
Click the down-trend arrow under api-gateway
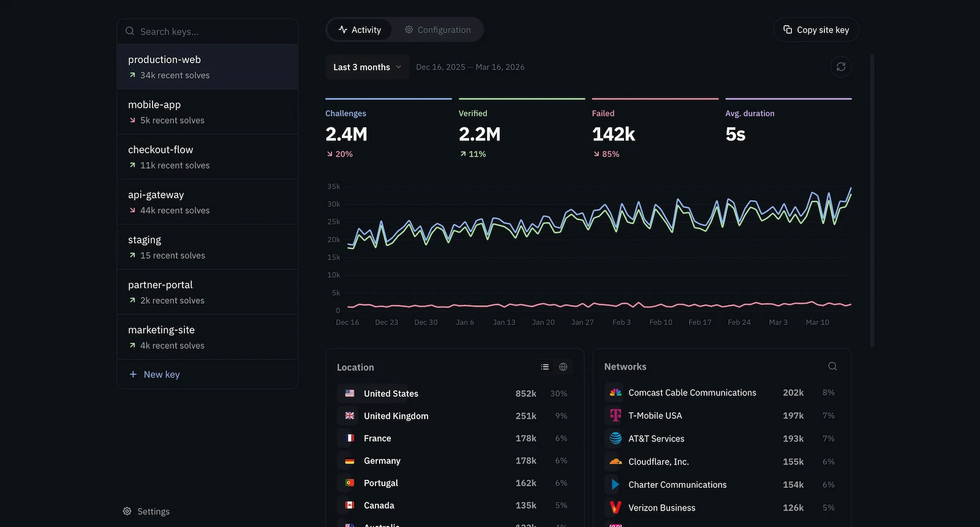coord(132,210)
